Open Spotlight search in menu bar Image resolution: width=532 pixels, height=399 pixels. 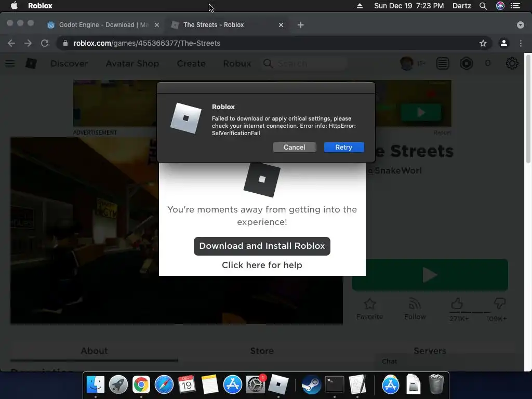483,6
